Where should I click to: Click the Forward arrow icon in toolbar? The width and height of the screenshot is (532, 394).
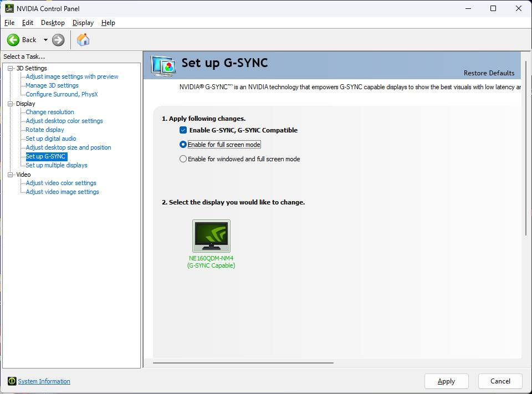pyautogui.click(x=58, y=40)
